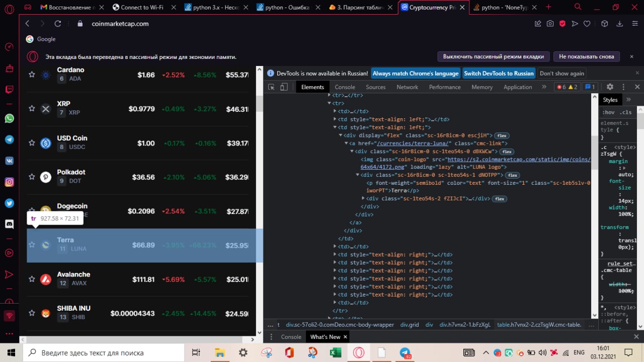Screen dimensions: 644x362
Task: Toggle :hov element state in Styles
Action: [608, 112]
